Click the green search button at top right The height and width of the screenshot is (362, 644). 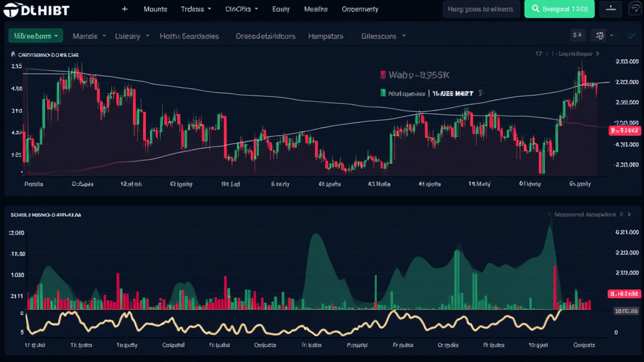559,9
